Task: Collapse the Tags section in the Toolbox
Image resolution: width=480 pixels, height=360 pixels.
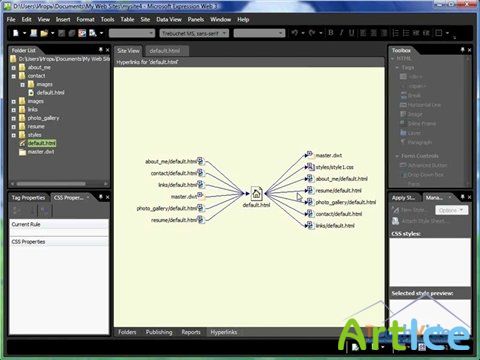Action: [397, 67]
